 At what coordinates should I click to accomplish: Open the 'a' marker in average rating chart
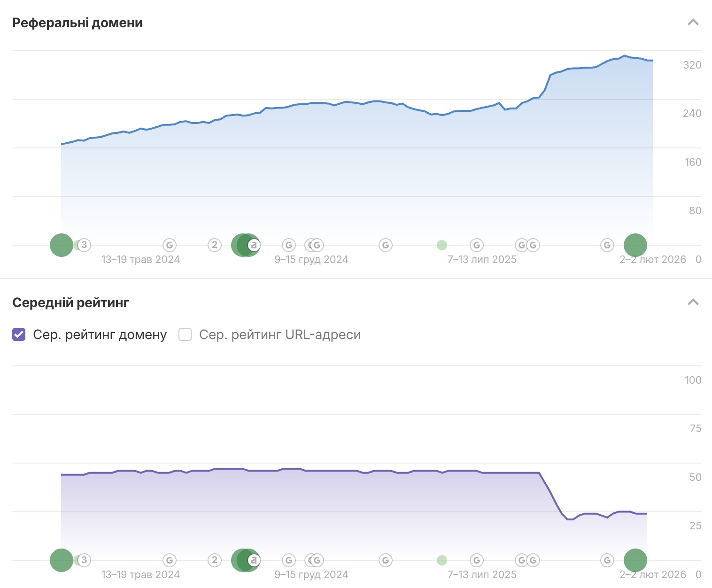(254, 560)
